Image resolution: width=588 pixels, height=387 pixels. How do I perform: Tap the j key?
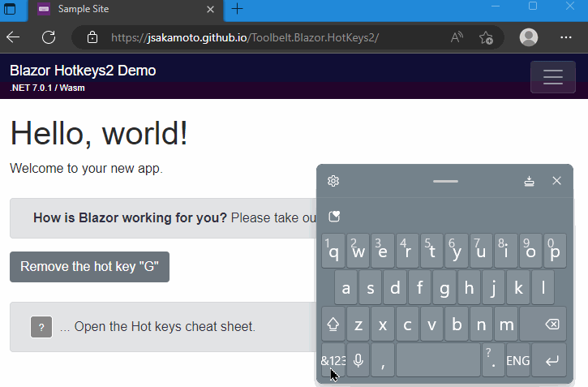[493, 287]
